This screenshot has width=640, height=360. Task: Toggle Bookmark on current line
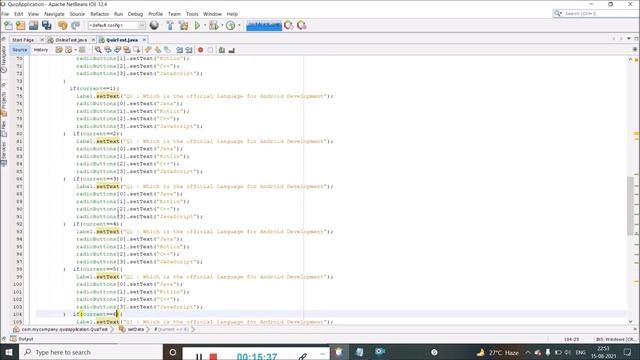point(167,50)
